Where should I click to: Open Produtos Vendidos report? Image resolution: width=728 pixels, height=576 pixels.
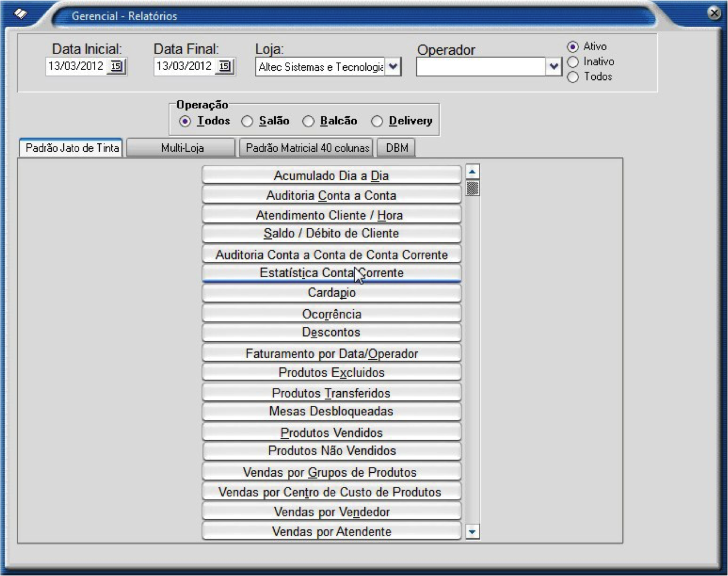coord(331,432)
